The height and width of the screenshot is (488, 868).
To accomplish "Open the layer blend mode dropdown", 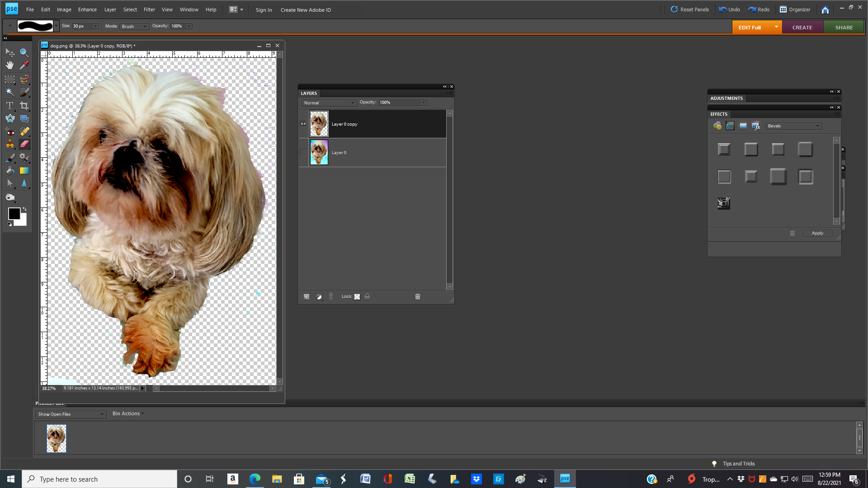I will (329, 103).
